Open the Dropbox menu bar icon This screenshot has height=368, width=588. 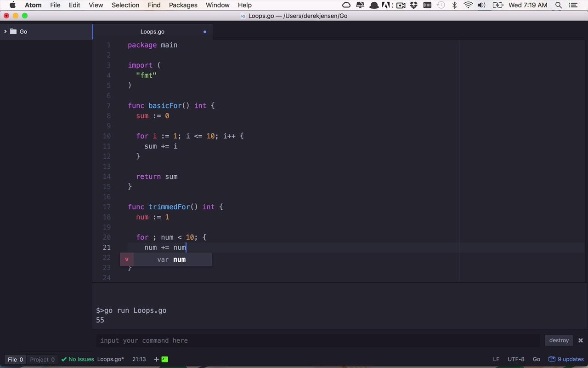tap(414, 5)
